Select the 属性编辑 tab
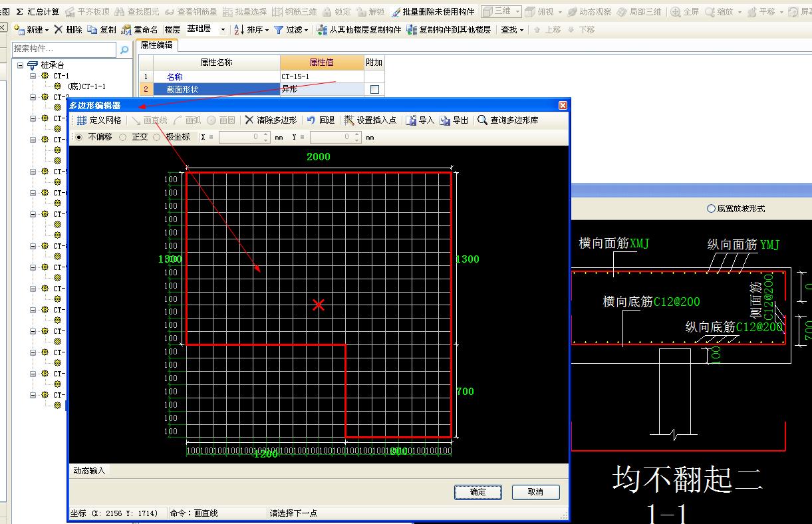Image resolution: width=812 pixels, height=524 pixels. point(156,45)
